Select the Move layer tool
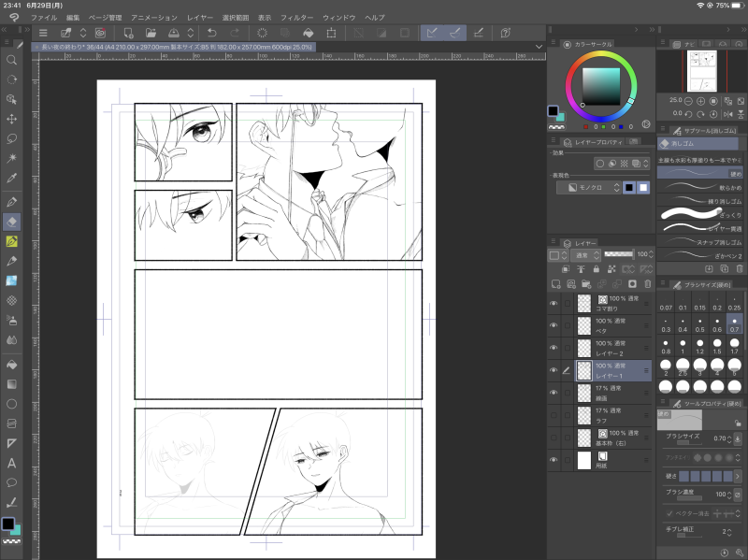The width and height of the screenshot is (748, 560). tap(12, 119)
